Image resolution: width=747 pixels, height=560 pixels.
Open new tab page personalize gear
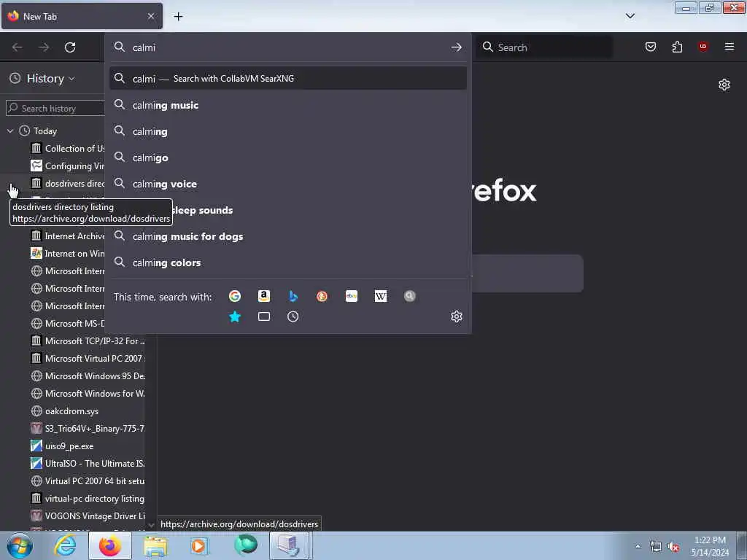pos(724,85)
